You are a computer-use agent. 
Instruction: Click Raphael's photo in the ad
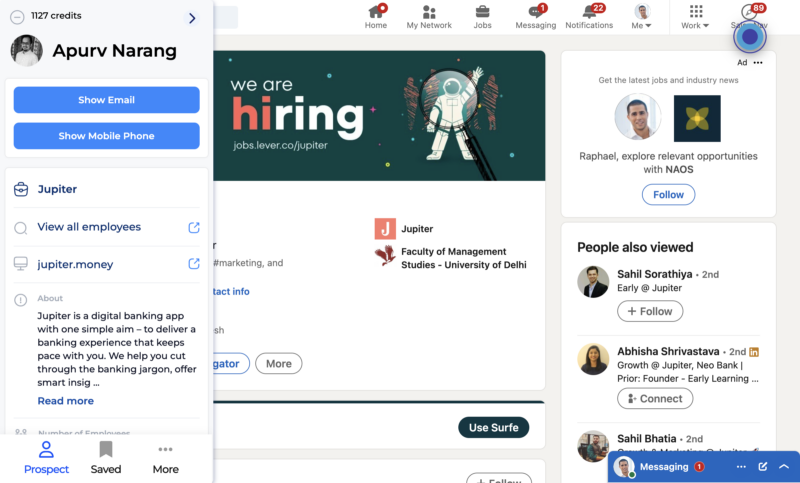[x=638, y=117]
